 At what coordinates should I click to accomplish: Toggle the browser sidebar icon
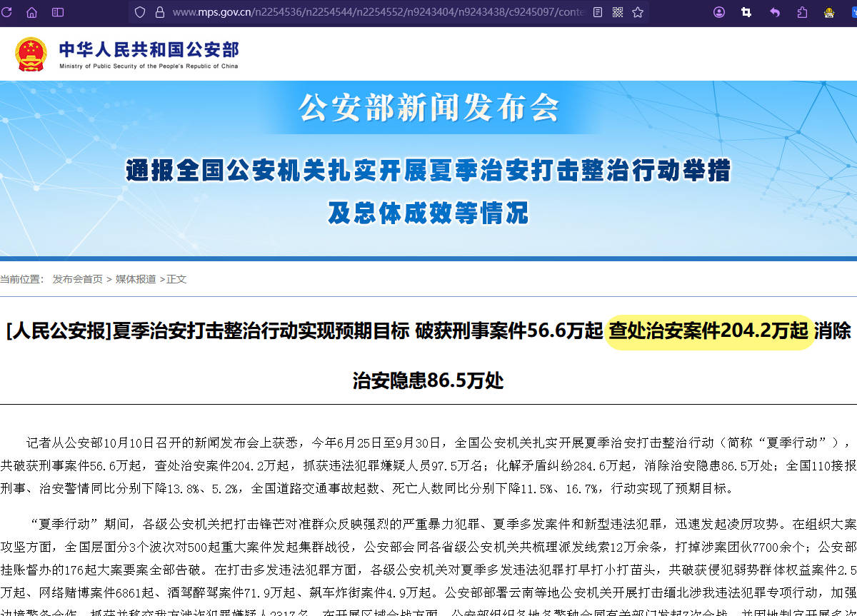tap(58, 11)
